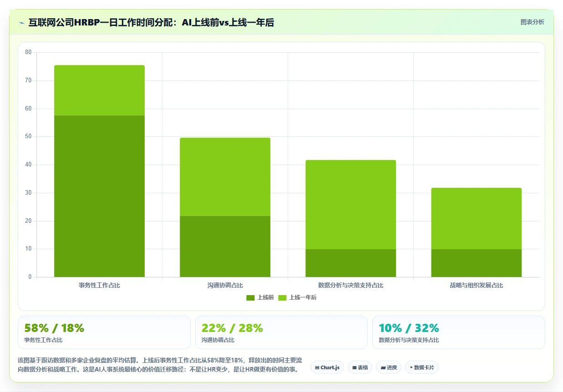
Task: Click the light green 战略与组织发展占比 bar segment
Action: 476,218
